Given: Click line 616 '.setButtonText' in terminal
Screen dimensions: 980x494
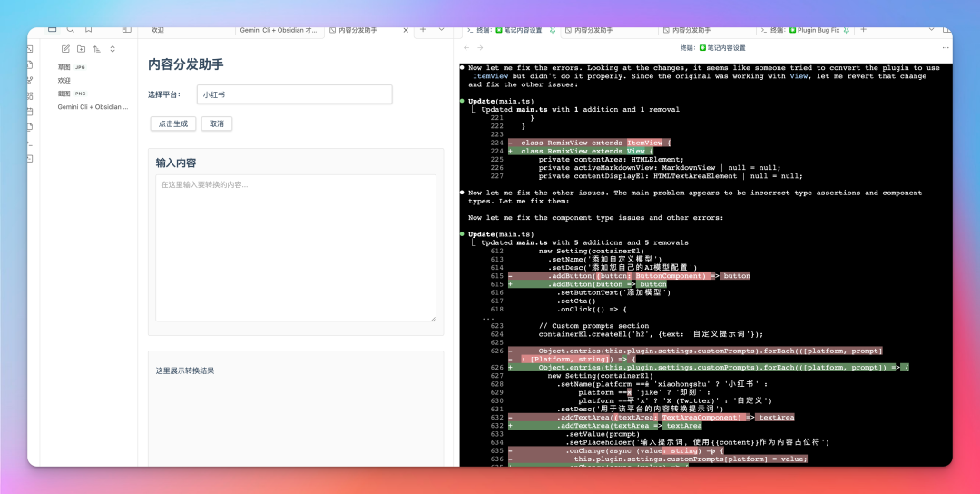Looking at the screenshot, I should (613, 292).
